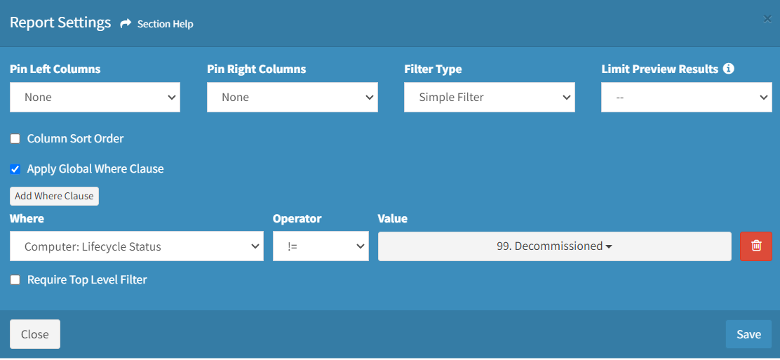Screen dimensions: 780x360
Task: Click the Report Settings title text
Action: pyautogui.click(x=60, y=23)
